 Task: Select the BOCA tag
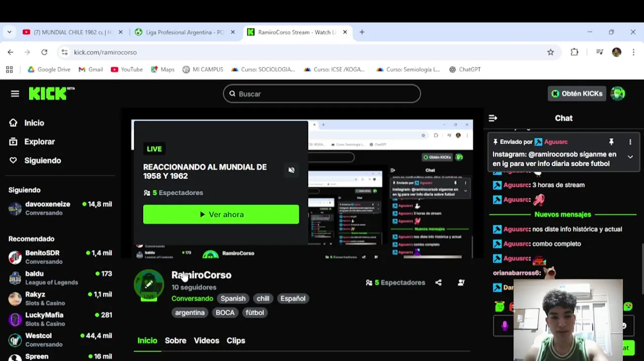click(225, 312)
